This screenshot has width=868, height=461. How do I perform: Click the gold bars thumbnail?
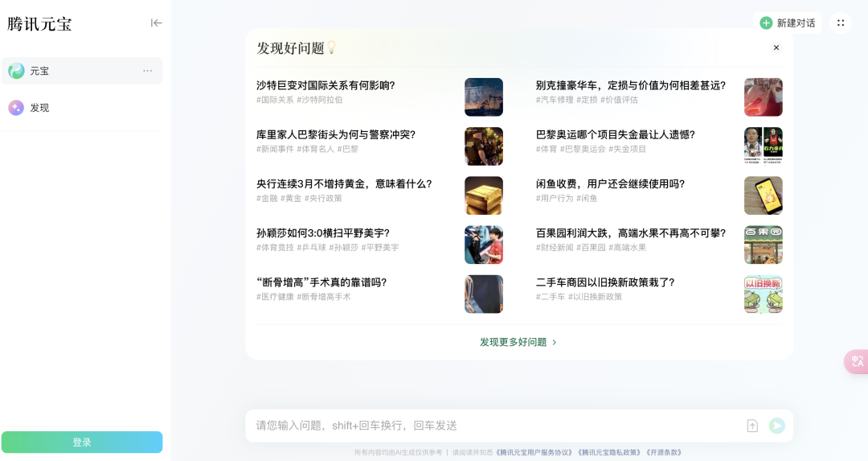pyautogui.click(x=484, y=196)
